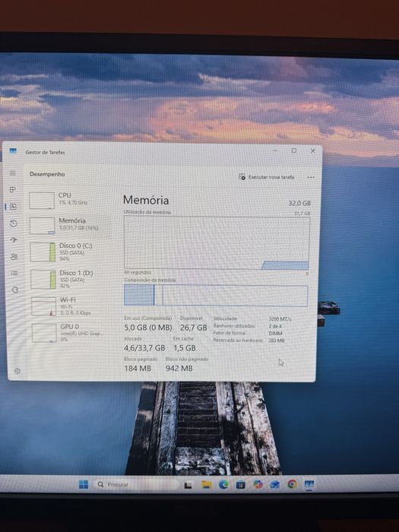399x532 pixels.
Task: Click the 1,5 GB cached value
Action: [185, 348]
